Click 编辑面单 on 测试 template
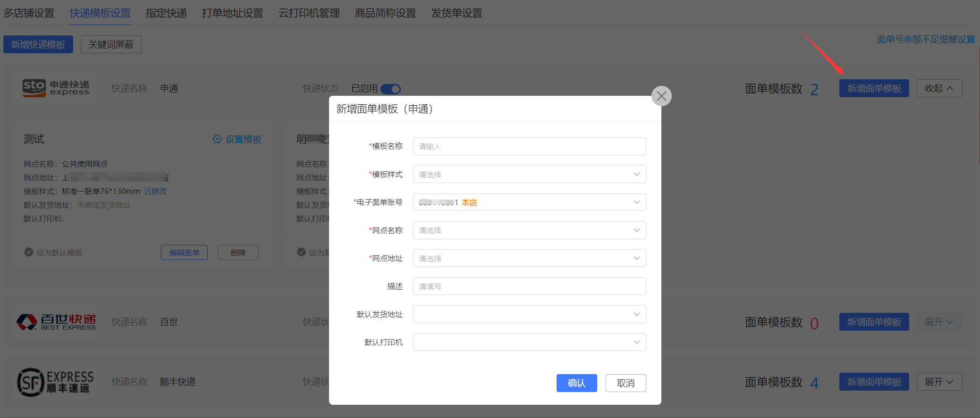980x418 pixels. pyautogui.click(x=184, y=252)
